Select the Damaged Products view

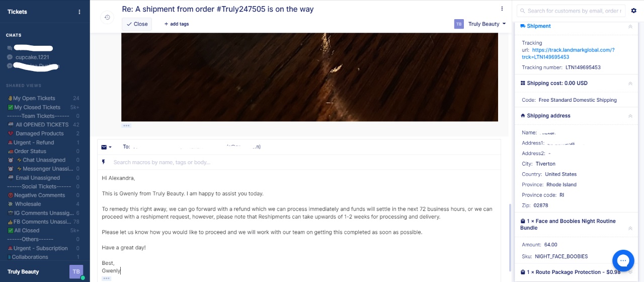point(39,133)
